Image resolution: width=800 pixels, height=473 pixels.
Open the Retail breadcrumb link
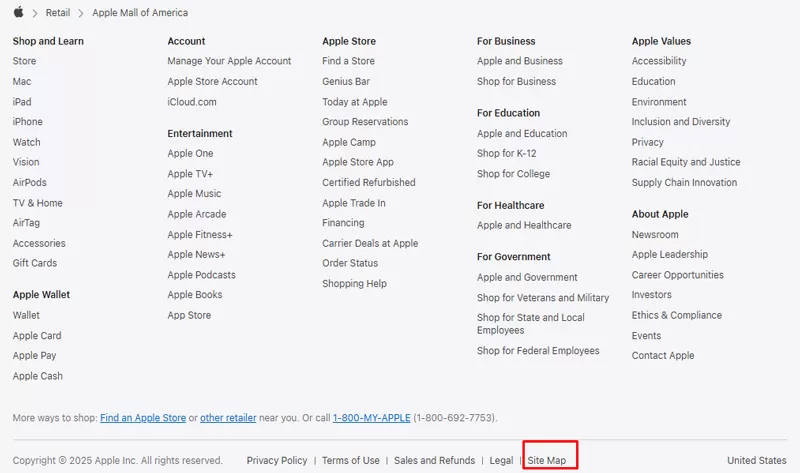click(57, 13)
